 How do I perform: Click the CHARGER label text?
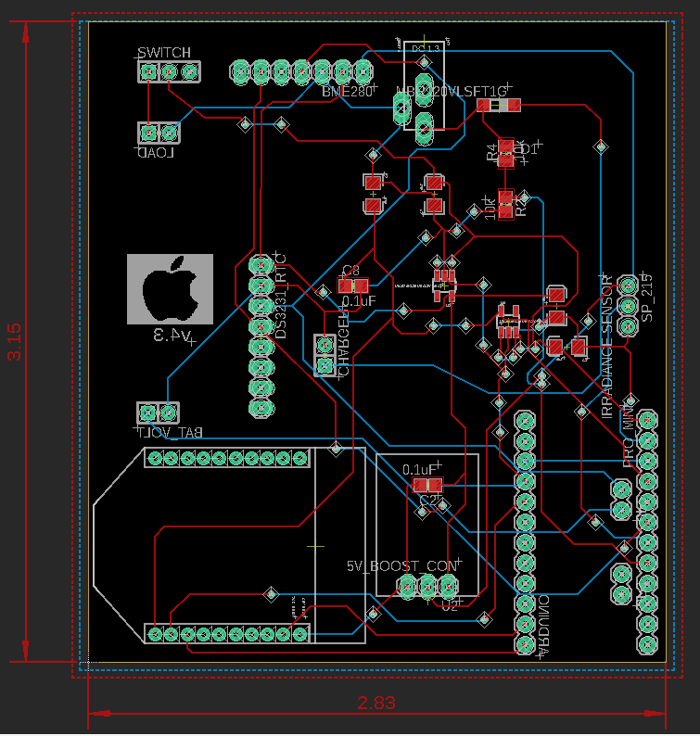click(x=344, y=343)
